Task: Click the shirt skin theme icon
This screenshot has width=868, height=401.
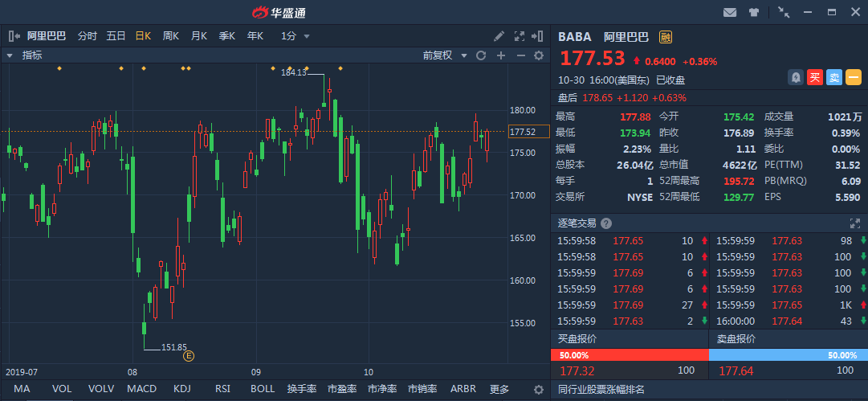Action: click(x=754, y=12)
